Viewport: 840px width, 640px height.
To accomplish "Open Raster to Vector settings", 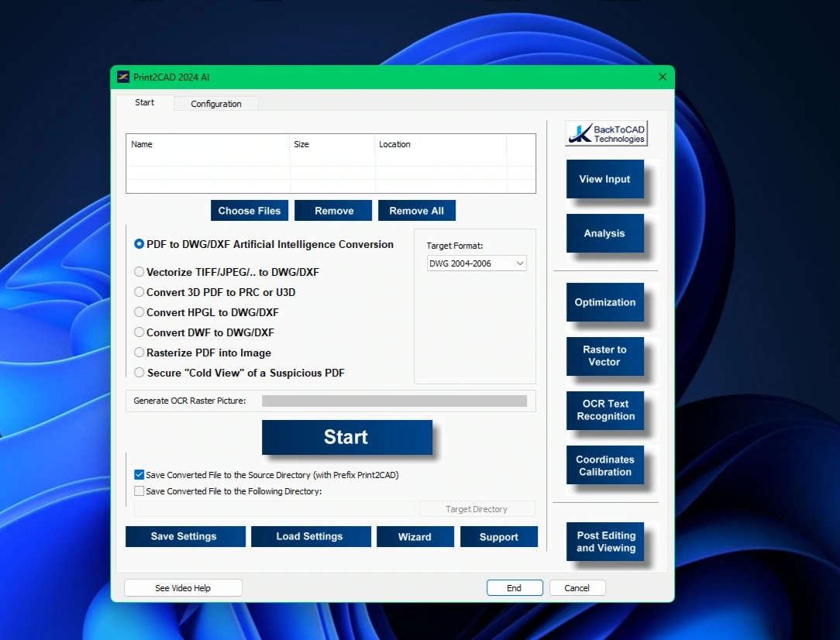I will tap(605, 356).
